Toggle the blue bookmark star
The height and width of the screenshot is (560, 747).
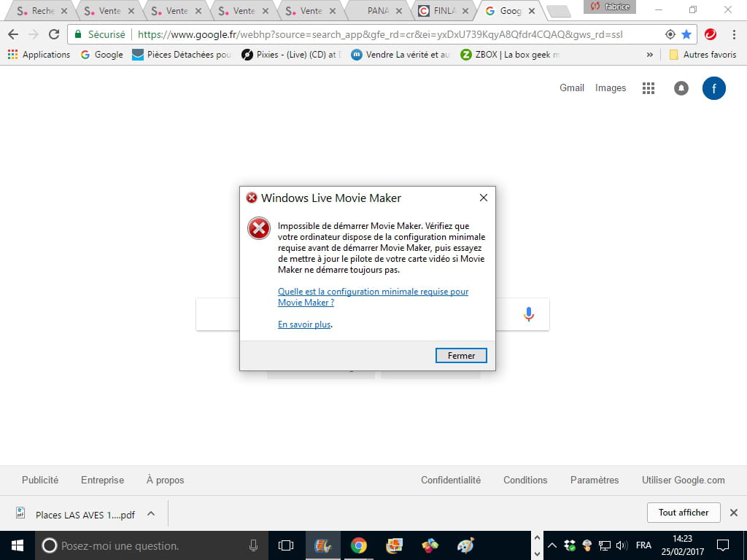point(686,34)
